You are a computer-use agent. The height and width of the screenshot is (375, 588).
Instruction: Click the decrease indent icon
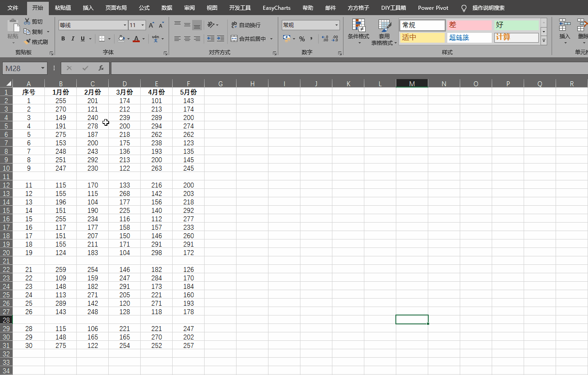coord(211,39)
